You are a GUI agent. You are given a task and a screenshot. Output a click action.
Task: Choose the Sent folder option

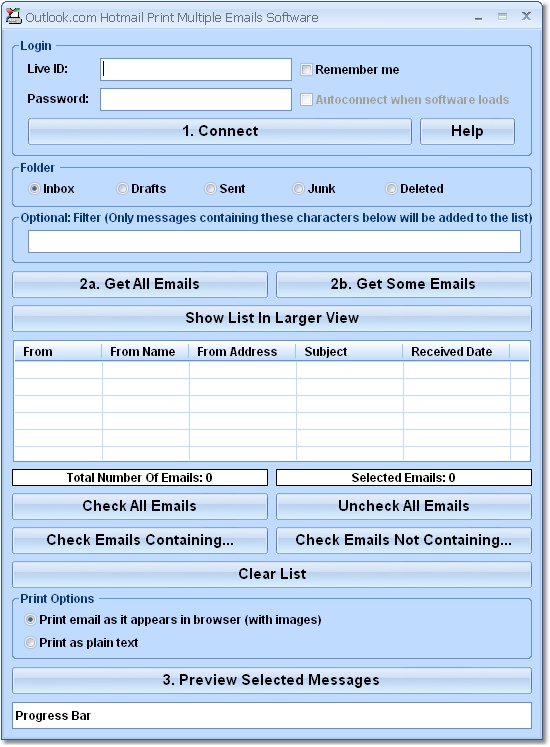click(210, 189)
